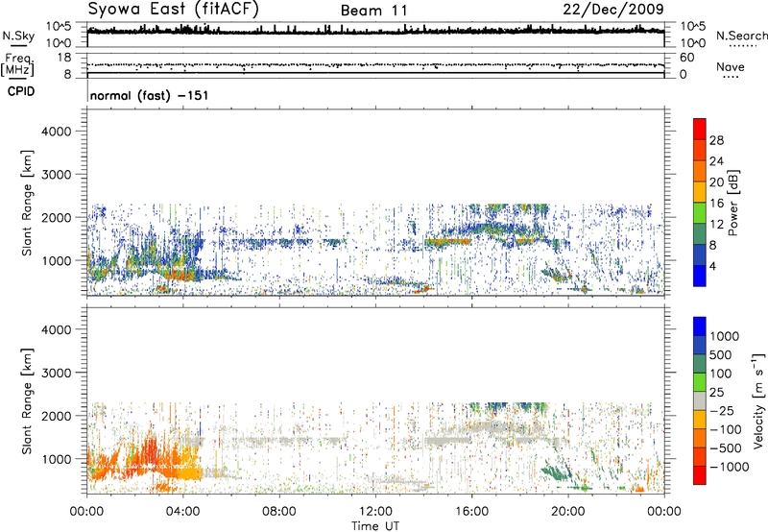768x532 pixels.
Task: Click the '28' tick on Power colorbar
Action: (x=716, y=140)
